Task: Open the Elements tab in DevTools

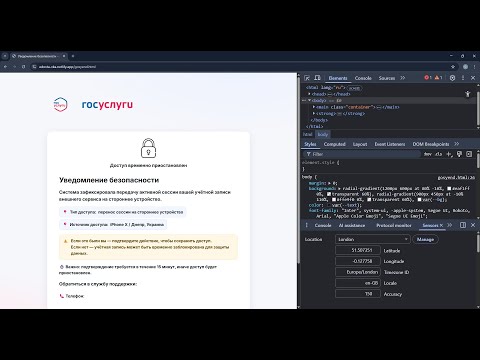Action: (338, 78)
